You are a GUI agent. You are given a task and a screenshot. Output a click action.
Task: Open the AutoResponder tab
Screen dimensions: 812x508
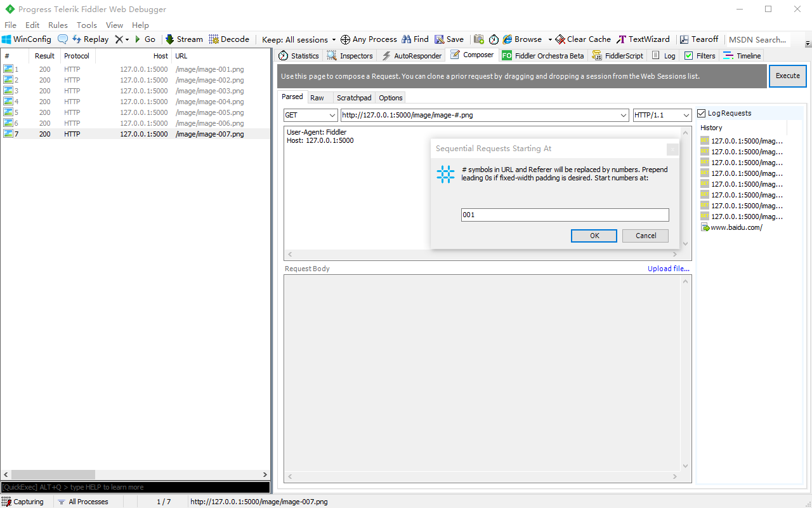point(411,56)
